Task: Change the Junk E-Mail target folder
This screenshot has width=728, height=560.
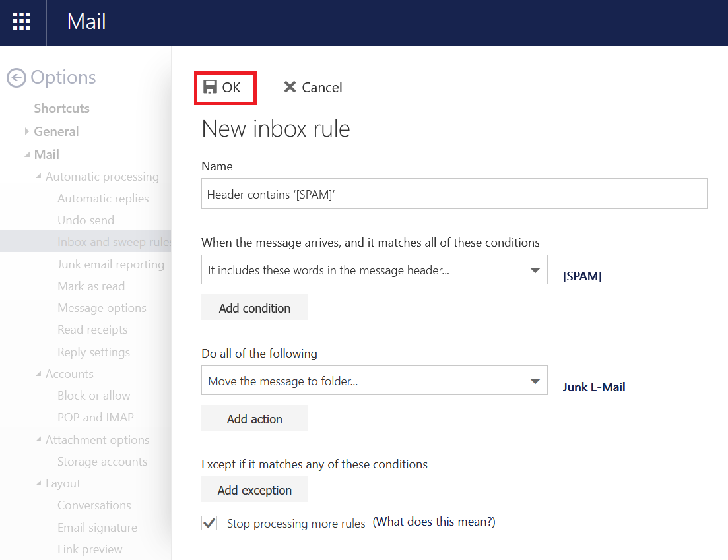Action: [593, 387]
